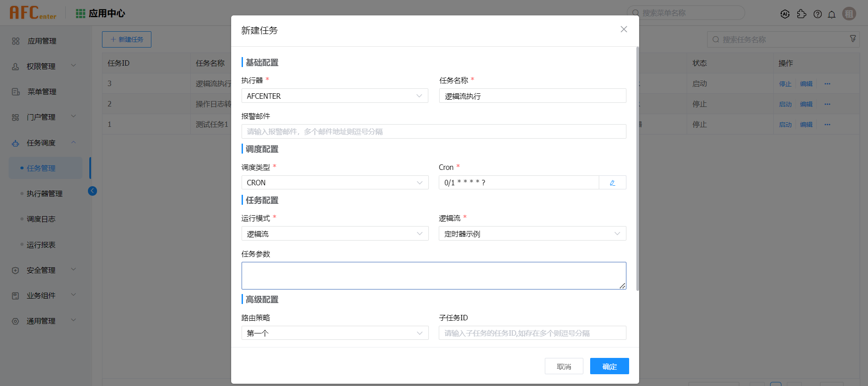Open the 执行器 AFCENTER dropdown

[335, 96]
